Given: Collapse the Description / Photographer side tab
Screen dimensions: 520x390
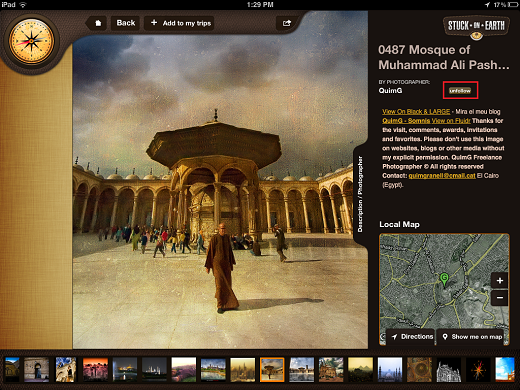Looking at the screenshot, I should tap(360, 194).
